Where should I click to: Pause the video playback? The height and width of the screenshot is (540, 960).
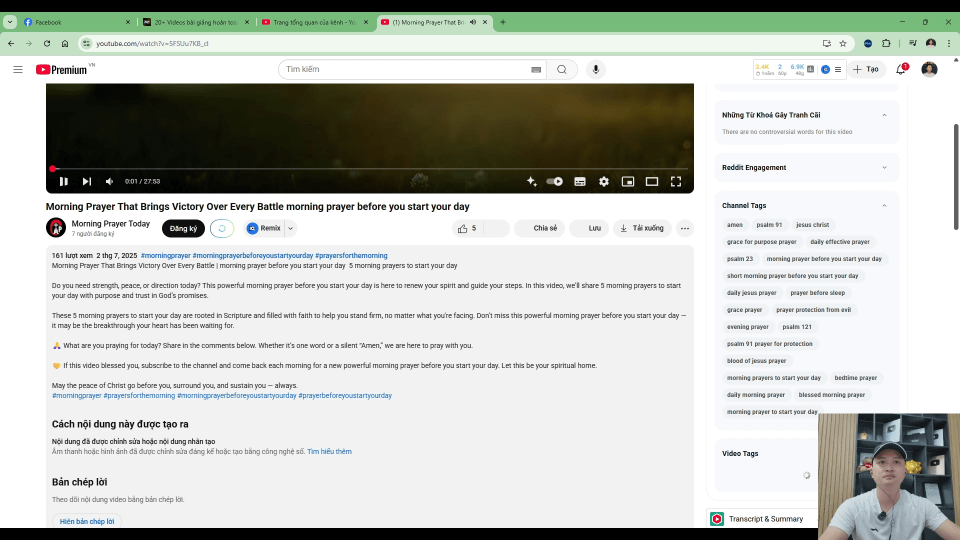click(63, 181)
